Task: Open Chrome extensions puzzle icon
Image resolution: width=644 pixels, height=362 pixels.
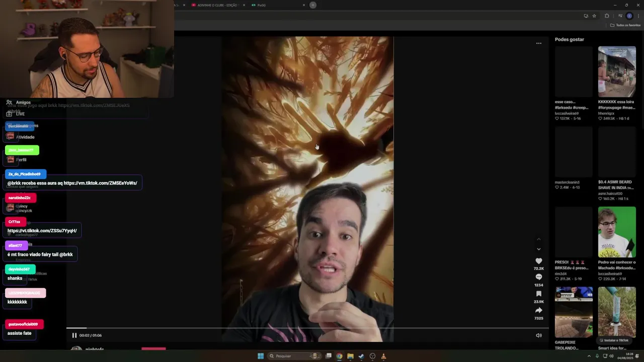Action: [607, 16]
